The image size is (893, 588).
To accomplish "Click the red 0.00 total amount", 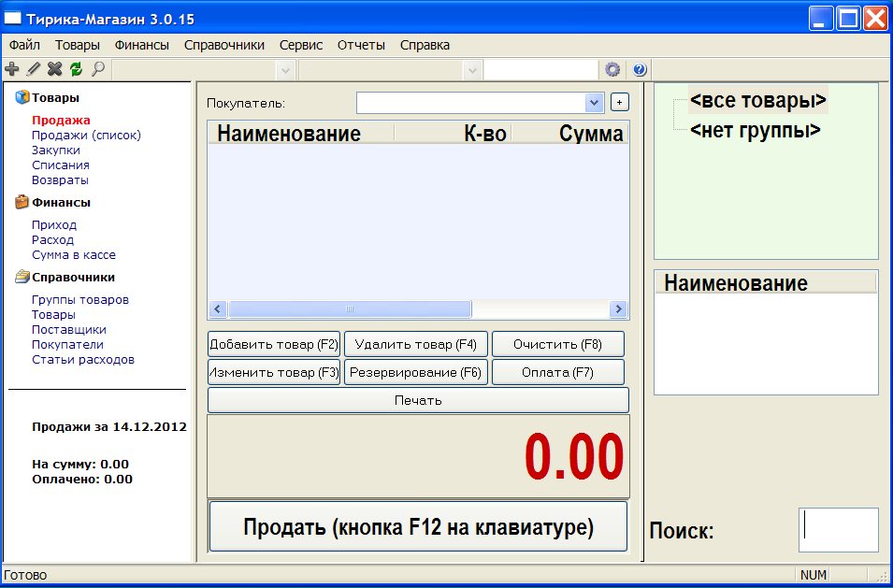I will (x=574, y=458).
